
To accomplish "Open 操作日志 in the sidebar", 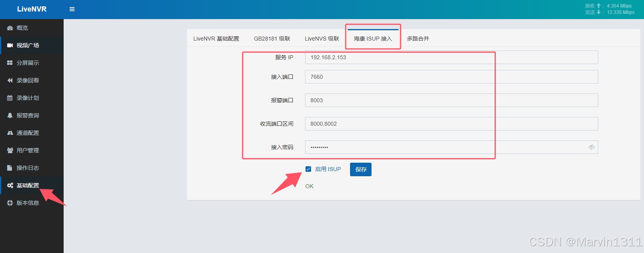I will pyautogui.click(x=32, y=168).
